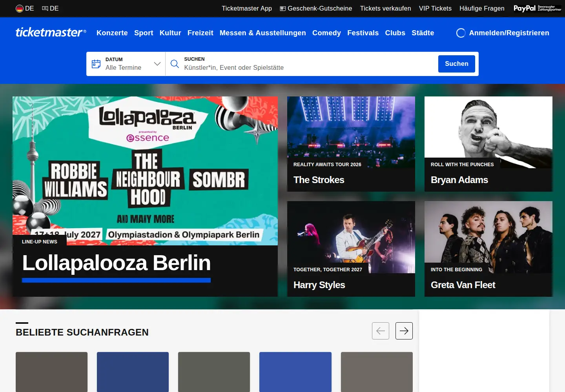Click the gift card icon beside Geschenk-Gutscheine

[282, 9]
